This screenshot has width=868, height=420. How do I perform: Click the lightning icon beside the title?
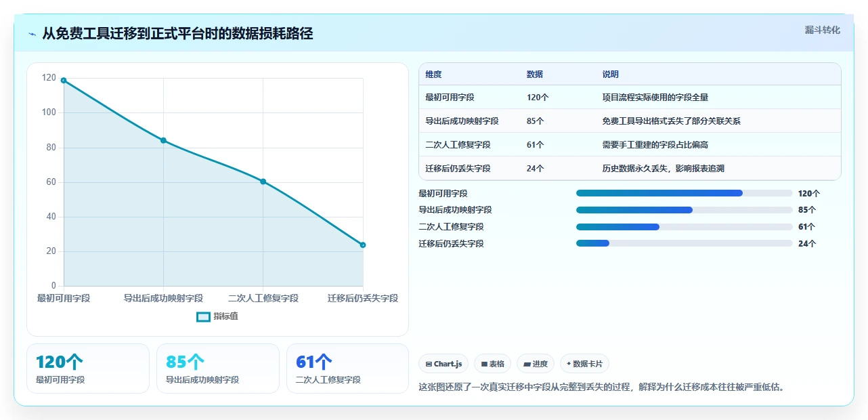tap(32, 34)
